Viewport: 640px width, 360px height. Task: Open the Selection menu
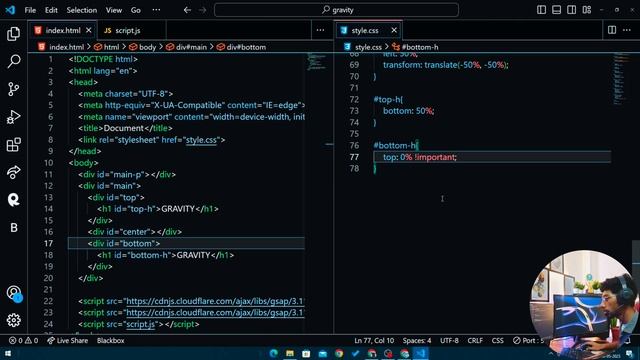click(82, 10)
